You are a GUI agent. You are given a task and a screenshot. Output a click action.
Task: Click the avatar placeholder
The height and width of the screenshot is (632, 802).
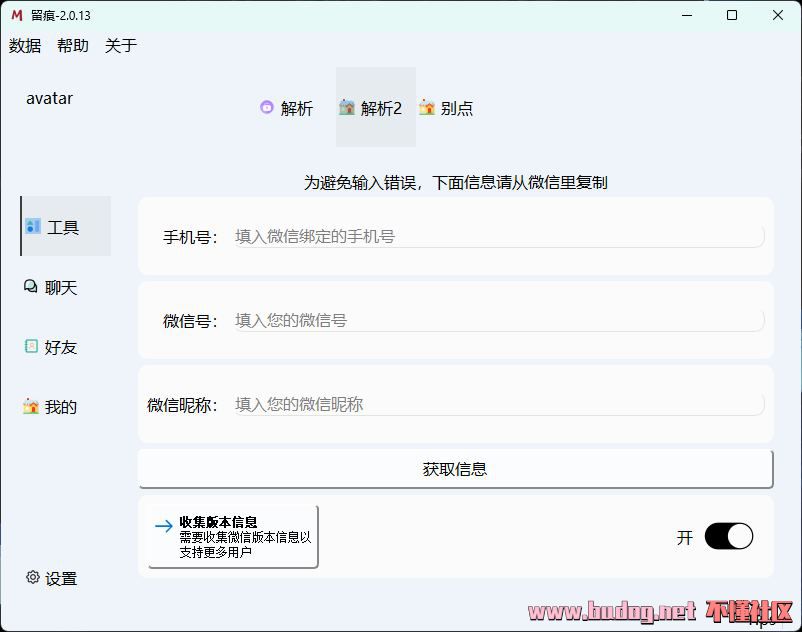[x=50, y=98]
